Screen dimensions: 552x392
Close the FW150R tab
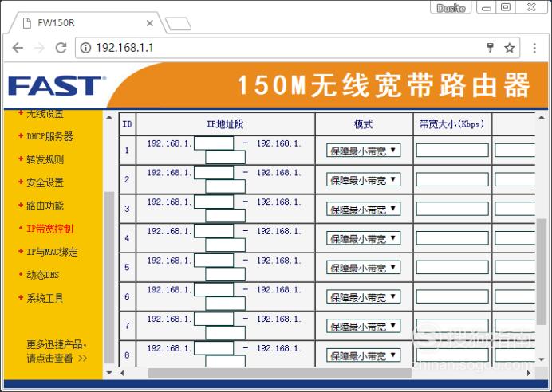[x=150, y=23]
